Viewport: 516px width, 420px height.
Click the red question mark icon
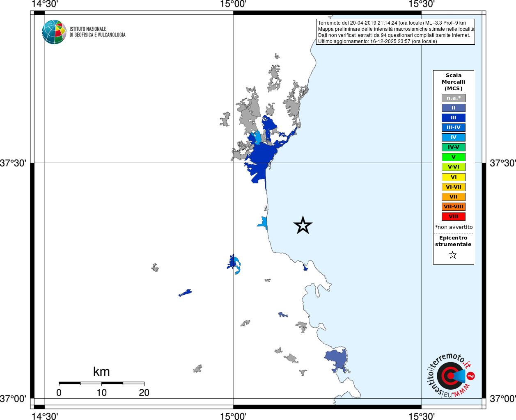pyautogui.click(x=471, y=376)
